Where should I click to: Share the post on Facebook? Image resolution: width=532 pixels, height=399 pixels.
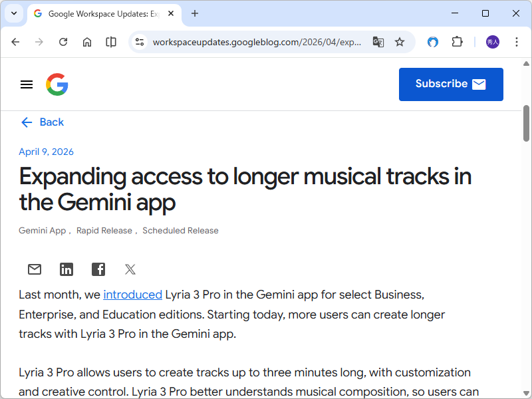(98, 269)
